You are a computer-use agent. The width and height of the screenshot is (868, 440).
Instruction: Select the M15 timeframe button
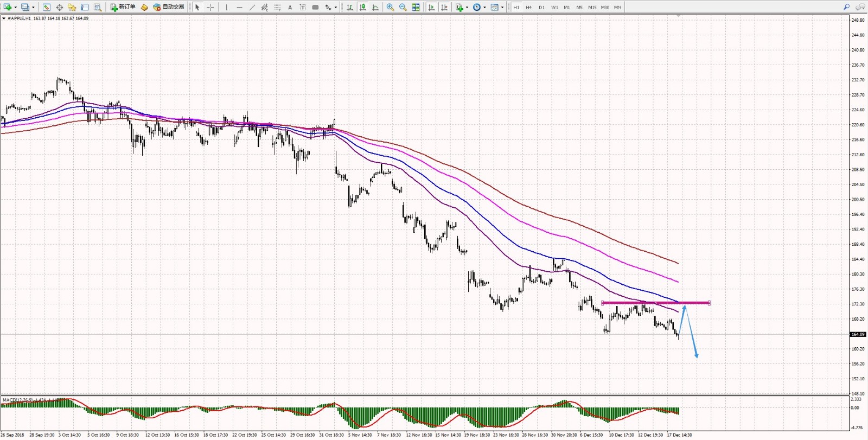coord(592,7)
